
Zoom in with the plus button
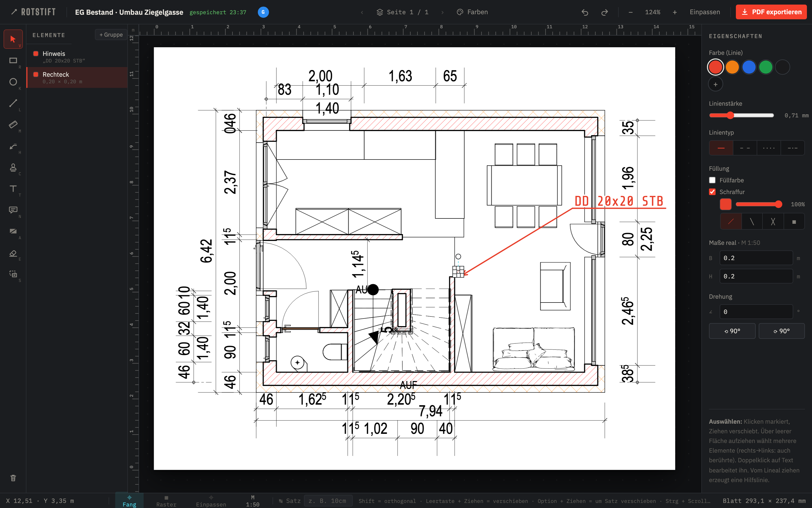click(675, 12)
